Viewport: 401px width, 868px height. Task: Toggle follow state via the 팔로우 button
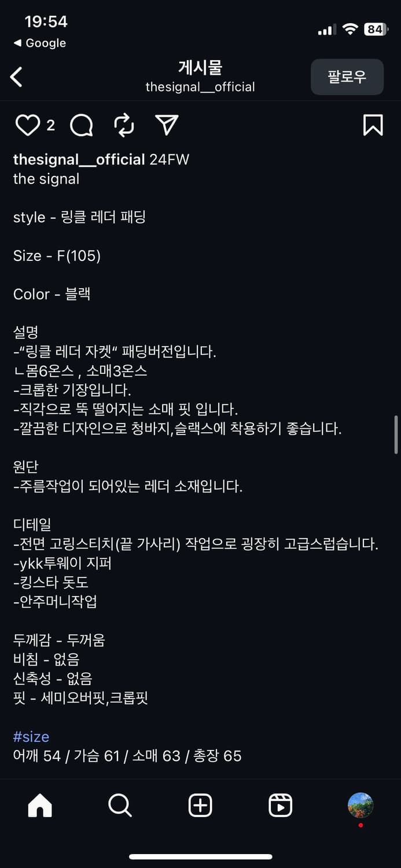coord(347,76)
